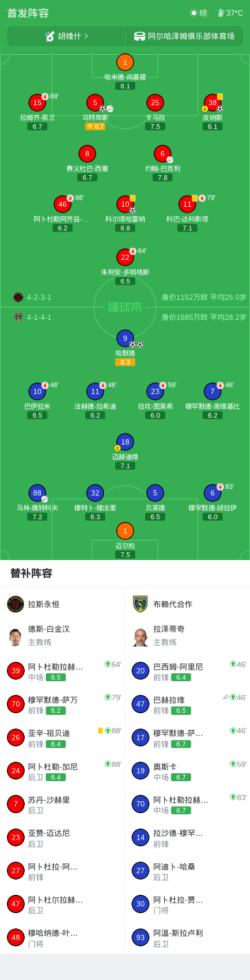The height and width of the screenshot is (980, 250).
Task: Open 拉斯永恒 team logo in substitutes
Action: pyautogui.click(x=16, y=604)
